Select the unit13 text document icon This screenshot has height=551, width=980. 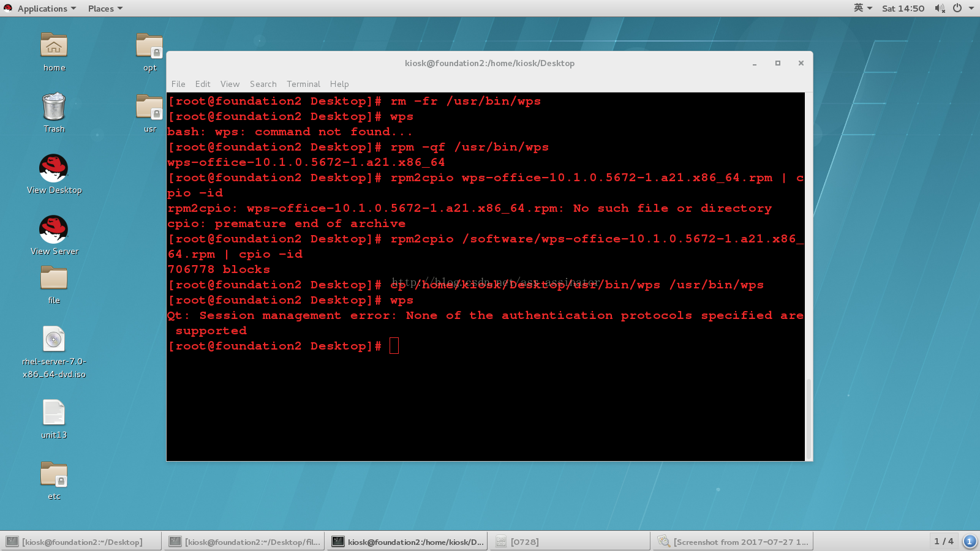pyautogui.click(x=54, y=413)
